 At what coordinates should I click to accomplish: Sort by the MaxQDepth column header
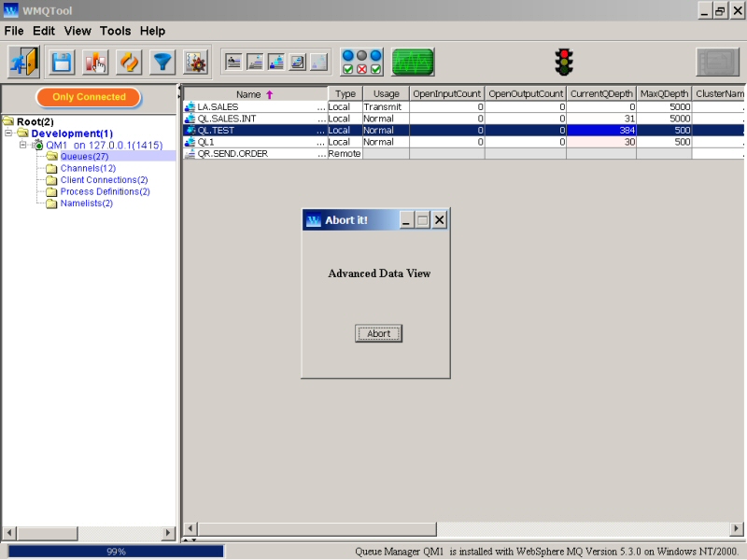664,94
